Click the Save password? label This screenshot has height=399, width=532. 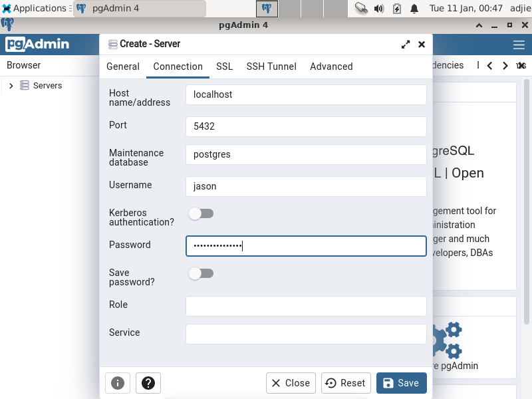pos(132,277)
